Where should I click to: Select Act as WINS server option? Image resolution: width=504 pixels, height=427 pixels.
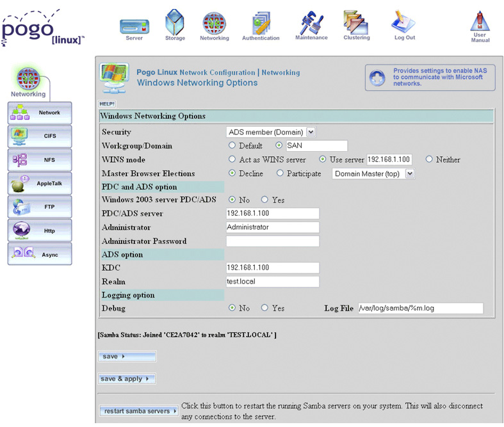tap(232, 159)
